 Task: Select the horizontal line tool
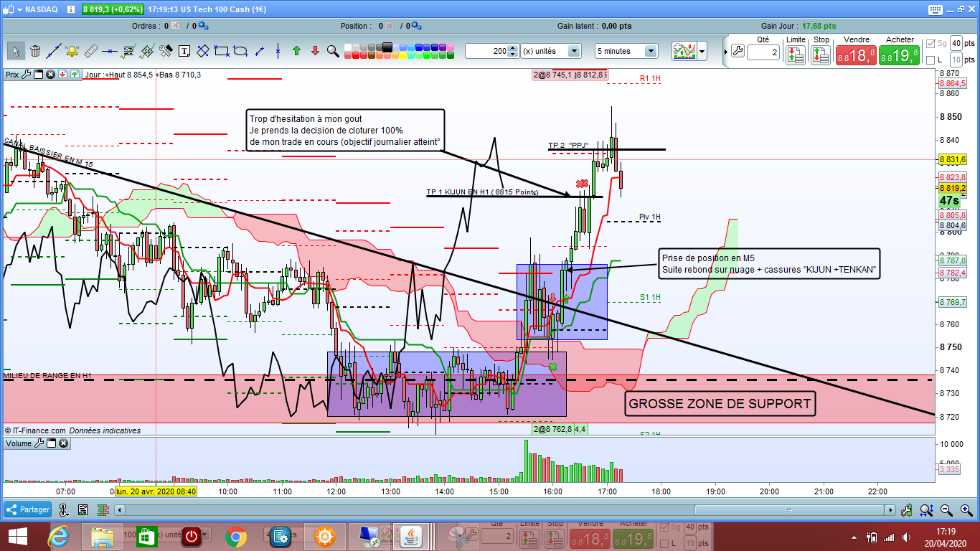pos(109,51)
